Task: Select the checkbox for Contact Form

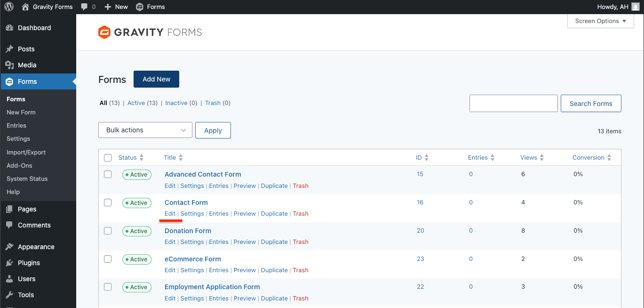Action: [108, 203]
